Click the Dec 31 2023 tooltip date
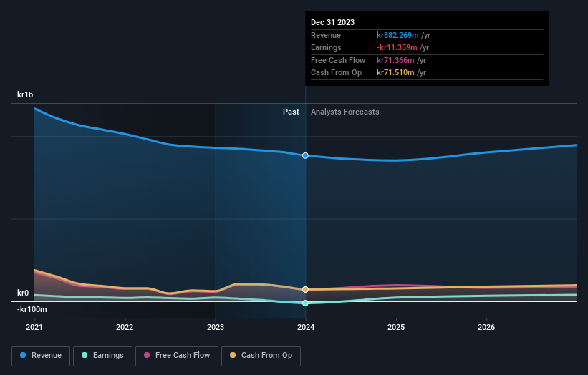The height and width of the screenshot is (375, 588). (332, 22)
